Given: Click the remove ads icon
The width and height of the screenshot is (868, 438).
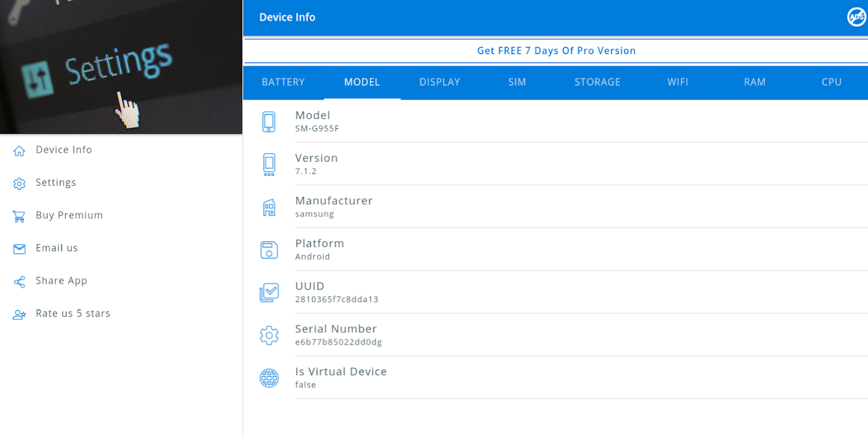Looking at the screenshot, I should 855,17.
